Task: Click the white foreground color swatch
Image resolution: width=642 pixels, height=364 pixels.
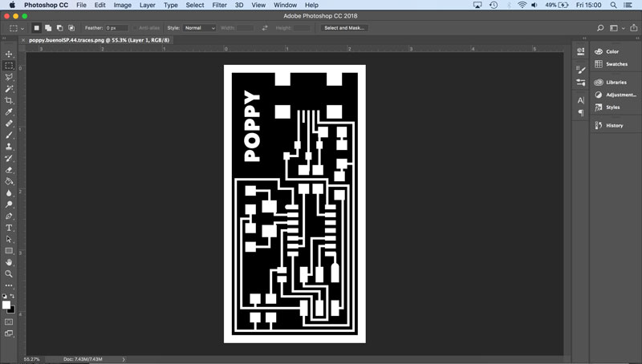Action: [x=6, y=305]
